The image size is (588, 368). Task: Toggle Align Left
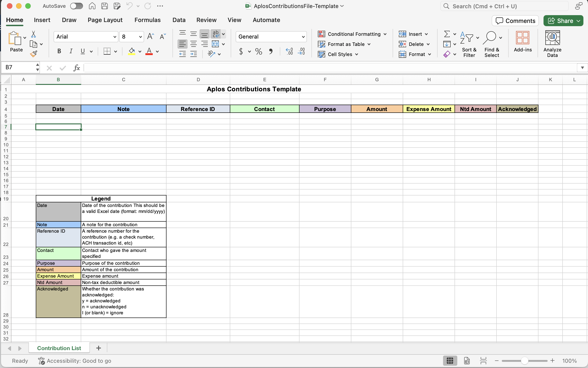[183, 44]
